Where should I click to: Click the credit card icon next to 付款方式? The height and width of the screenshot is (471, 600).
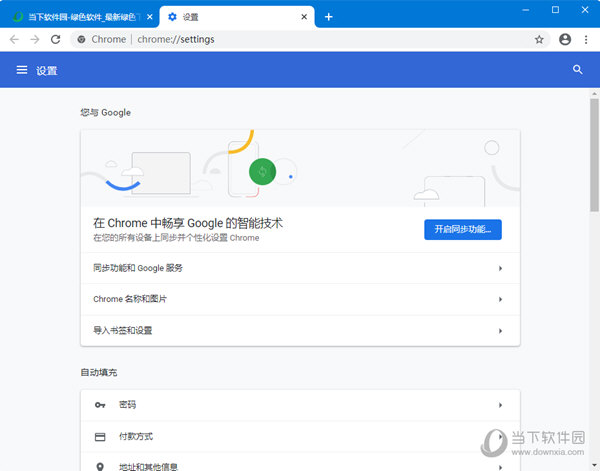pyautogui.click(x=100, y=437)
